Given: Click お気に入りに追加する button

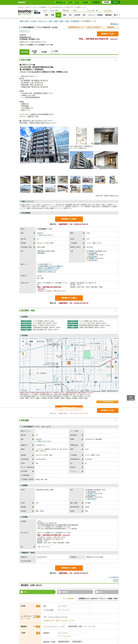Looking at the screenshot, I should (93, 27).
